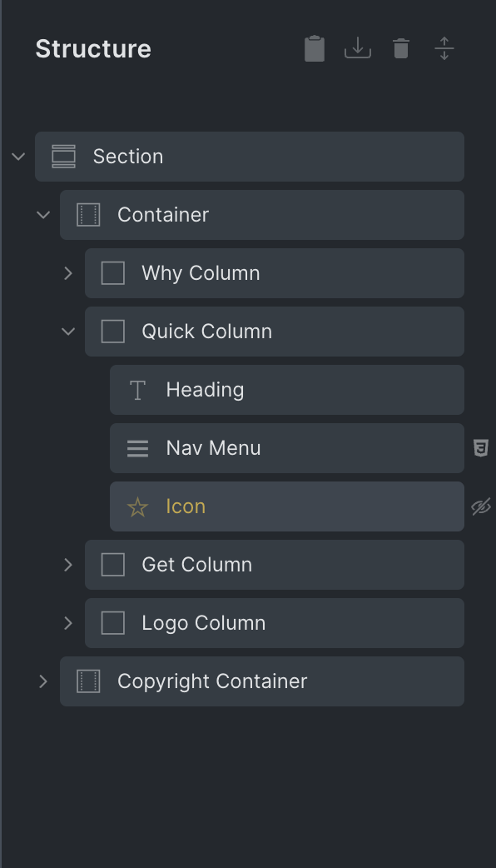The height and width of the screenshot is (868, 496).
Task: Click the CSS badge beside Nav Menu
Action: click(x=481, y=448)
